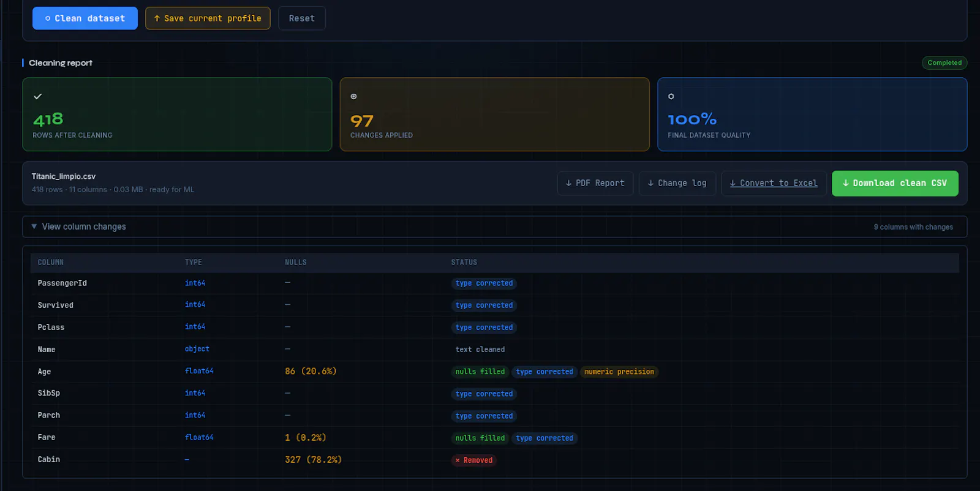Click 'text cleaned' status on Name row

coord(480,350)
